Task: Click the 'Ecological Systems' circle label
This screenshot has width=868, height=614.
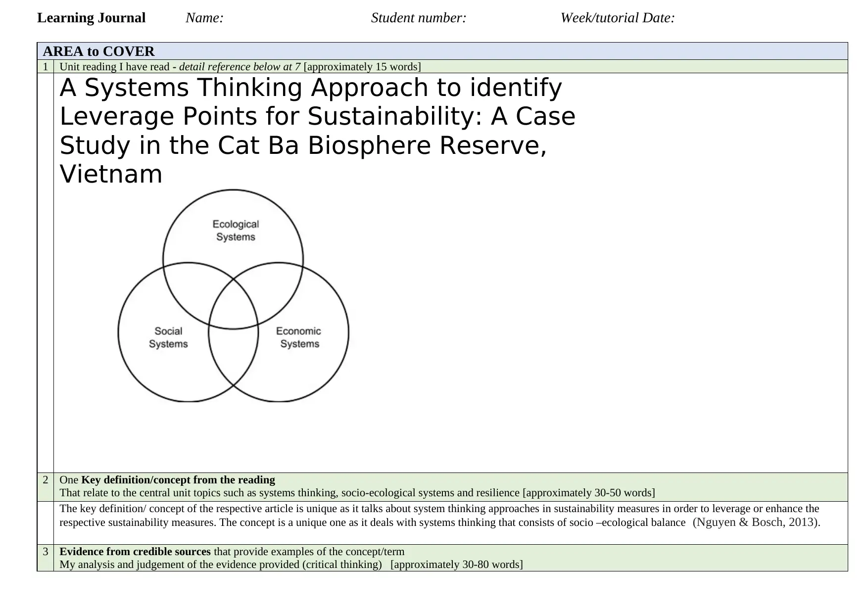Action: (x=236, y=231)
